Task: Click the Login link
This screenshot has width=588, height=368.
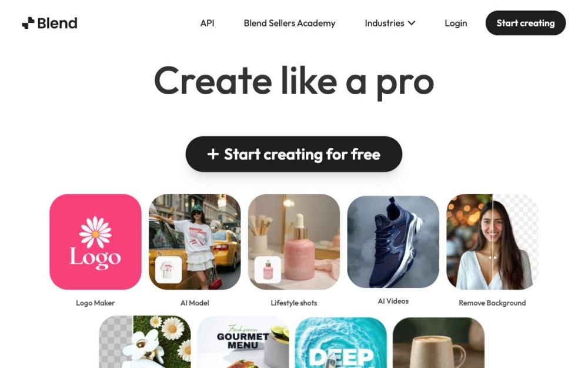Action: (456, 23)
